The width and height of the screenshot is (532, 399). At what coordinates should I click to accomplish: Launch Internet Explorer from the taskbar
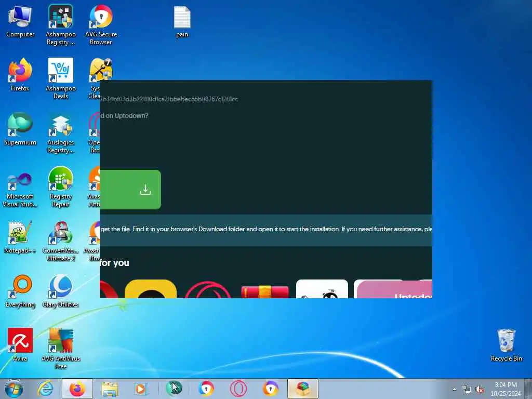(x=45, y=389)
